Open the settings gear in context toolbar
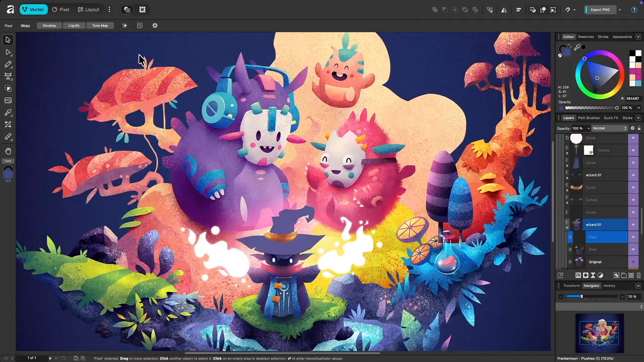 [155, 26]
